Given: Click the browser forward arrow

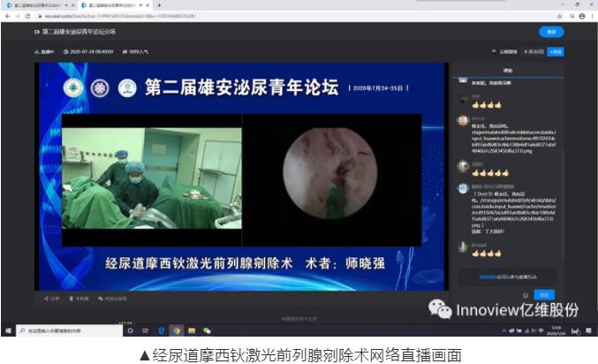Looking at the screenshot, I should click(16, 16).
